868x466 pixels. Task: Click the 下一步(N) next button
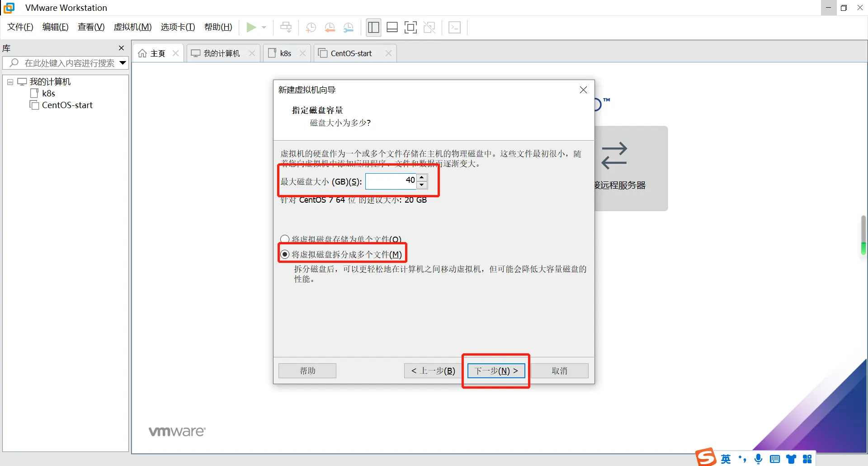pyautogui.click(x=496, y=371)
